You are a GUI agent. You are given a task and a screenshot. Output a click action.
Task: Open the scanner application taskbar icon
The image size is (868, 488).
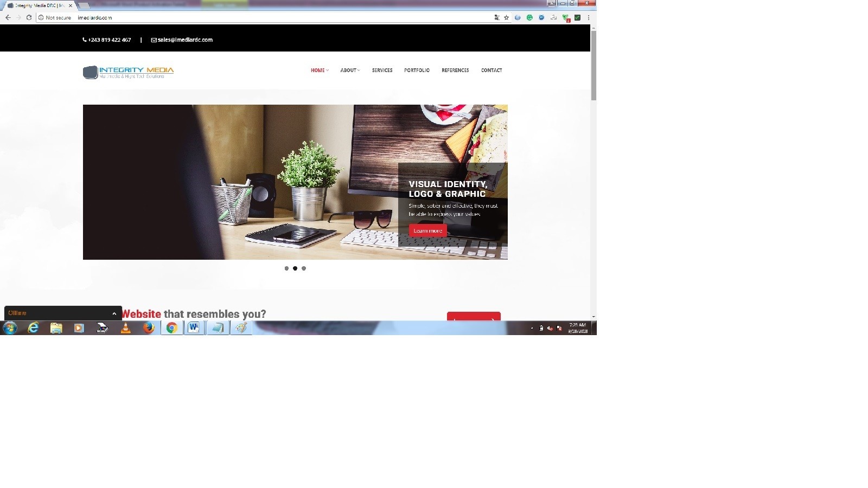click(102, 328)
